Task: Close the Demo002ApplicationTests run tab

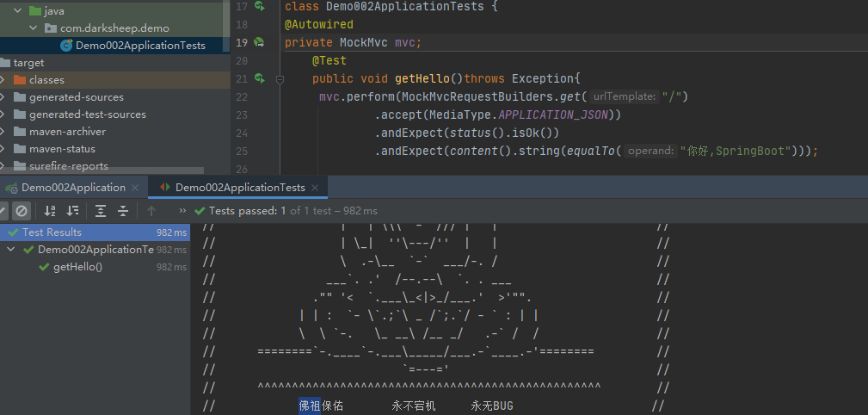Action: (315, 188)
